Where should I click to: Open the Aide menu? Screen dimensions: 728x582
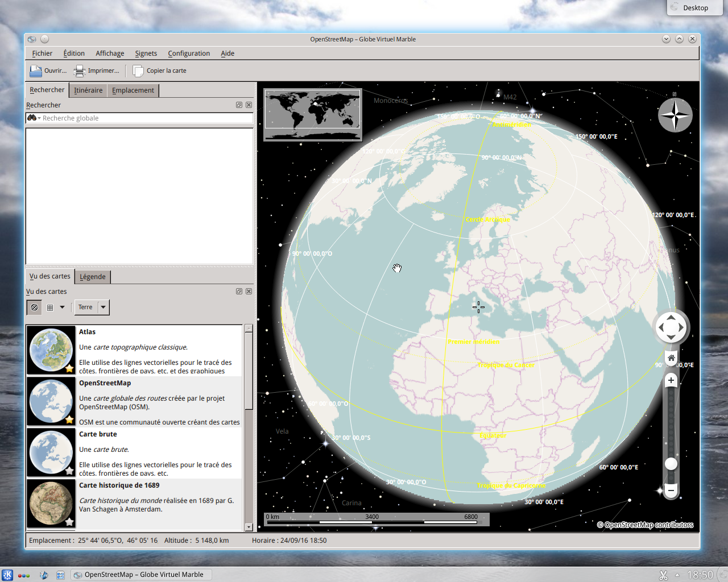coord(227,53)
